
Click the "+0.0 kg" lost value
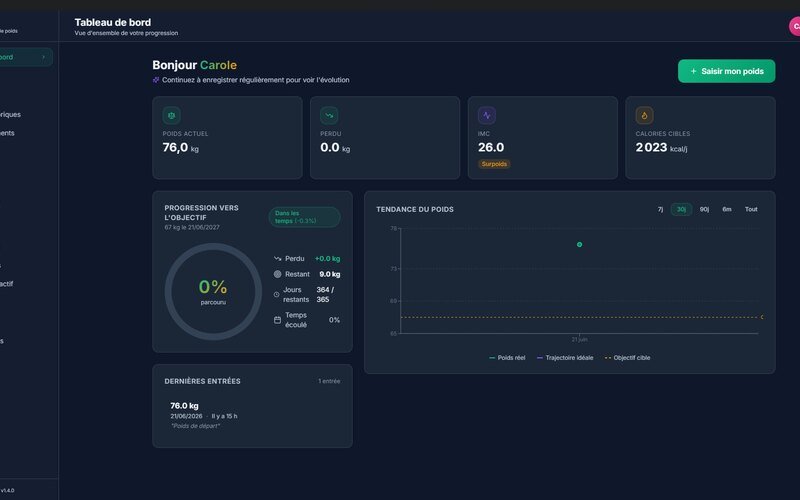(x=328, y=259)
